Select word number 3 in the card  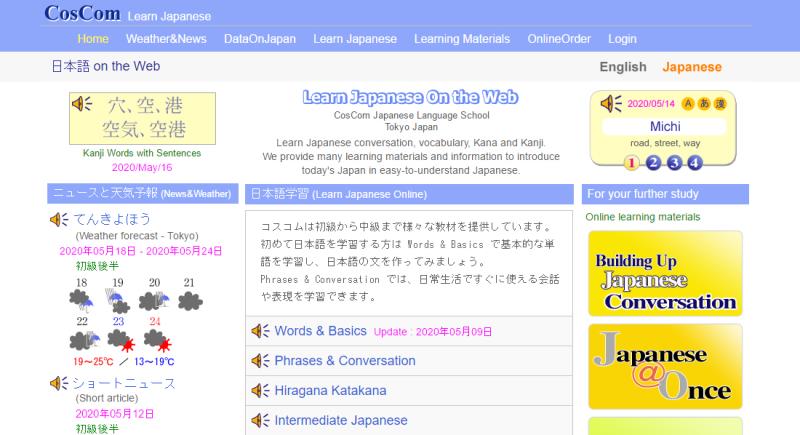674,163
